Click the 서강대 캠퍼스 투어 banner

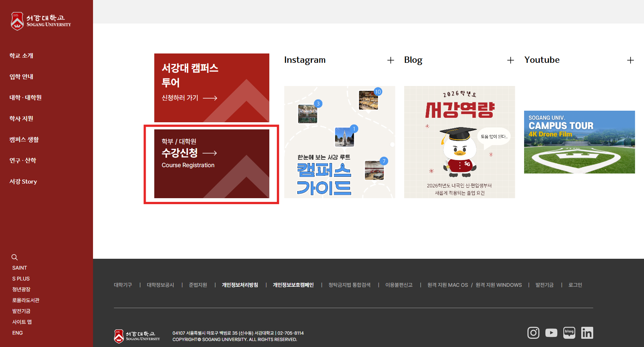(x=211, y=87)
